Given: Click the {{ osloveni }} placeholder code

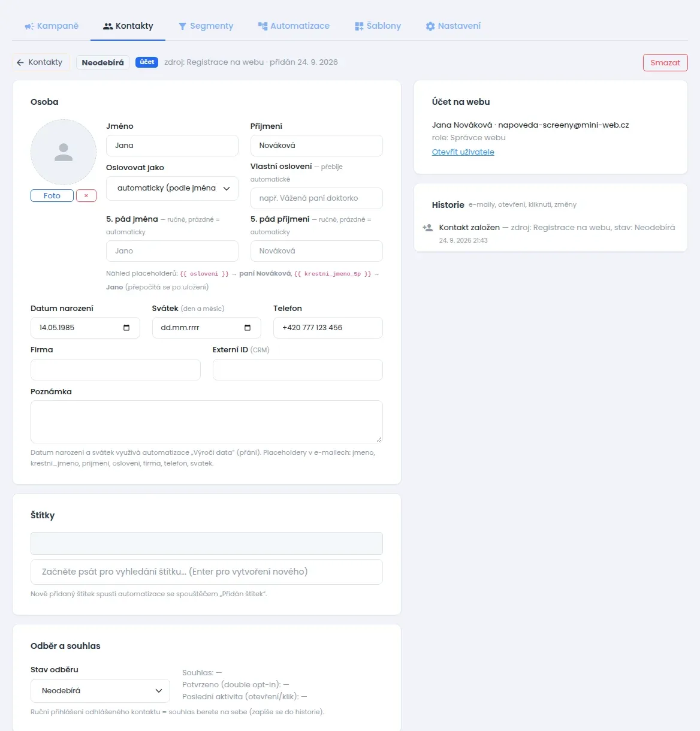Looking at the screenshot, I should click(204, 274).
